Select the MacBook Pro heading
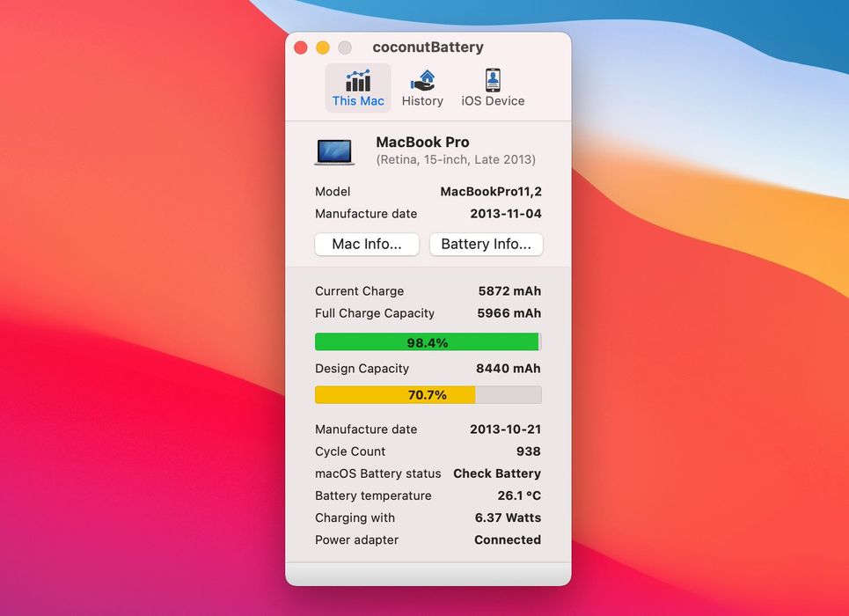 [x=422, y=142]
